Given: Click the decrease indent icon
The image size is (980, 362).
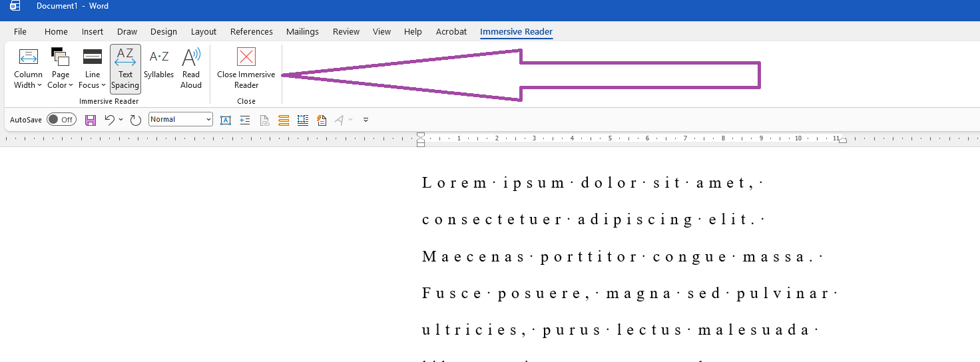Looking at the screenshot, I should pos(245,120).
